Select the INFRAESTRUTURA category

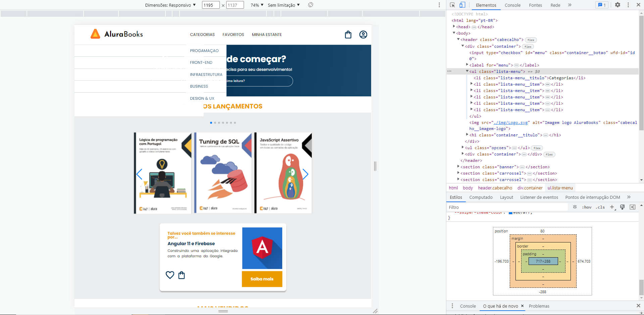[206, 75]
